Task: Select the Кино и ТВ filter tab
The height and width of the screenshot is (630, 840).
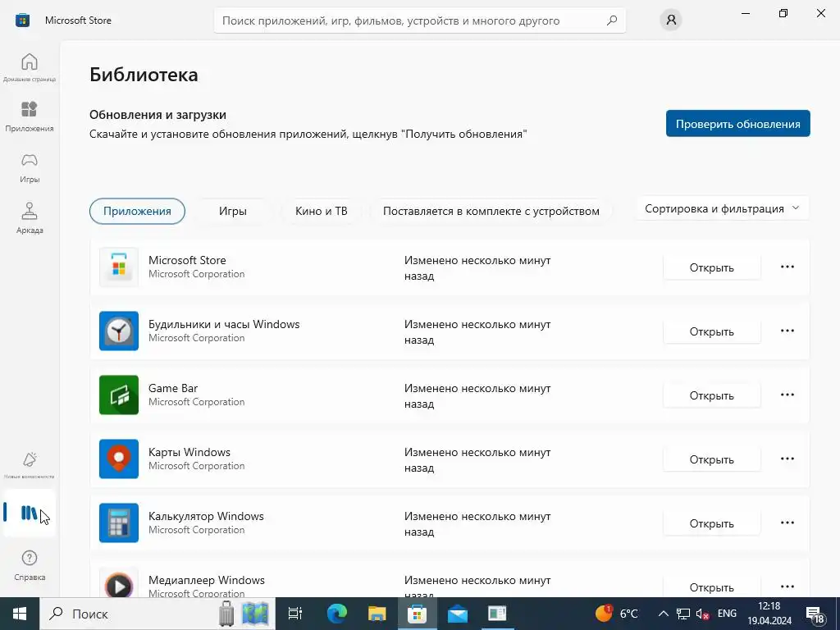Action: 321,211
